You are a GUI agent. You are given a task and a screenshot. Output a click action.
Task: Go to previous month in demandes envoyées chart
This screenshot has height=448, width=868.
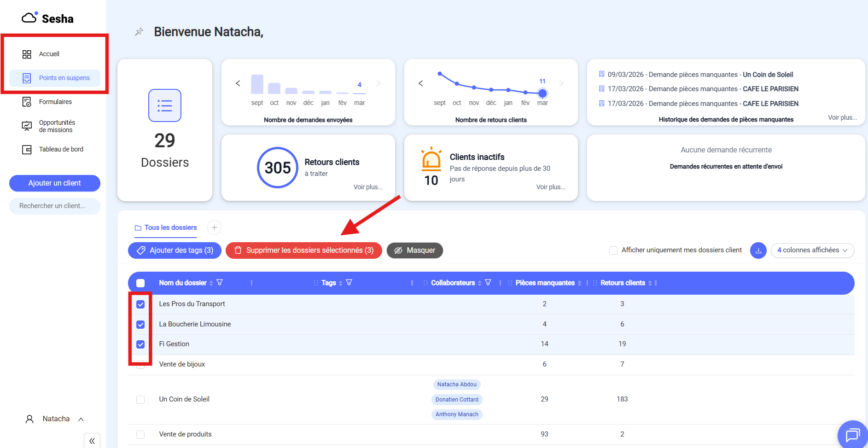238,83
